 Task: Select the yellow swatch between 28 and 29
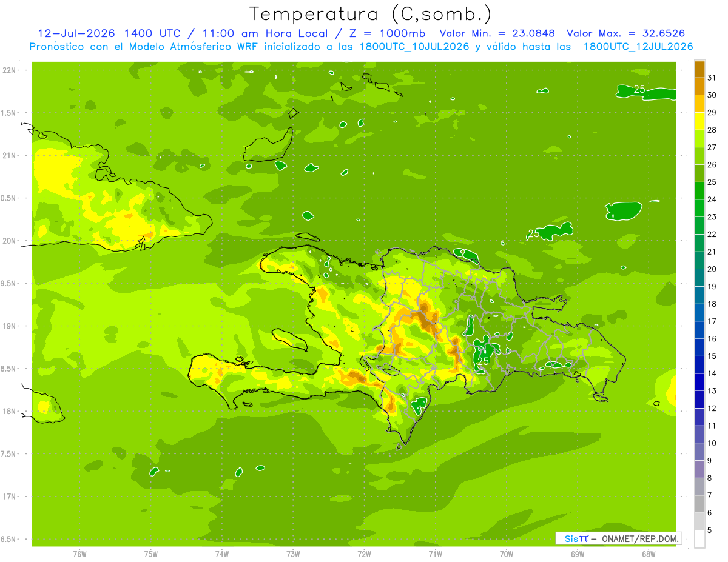[699, 121]
